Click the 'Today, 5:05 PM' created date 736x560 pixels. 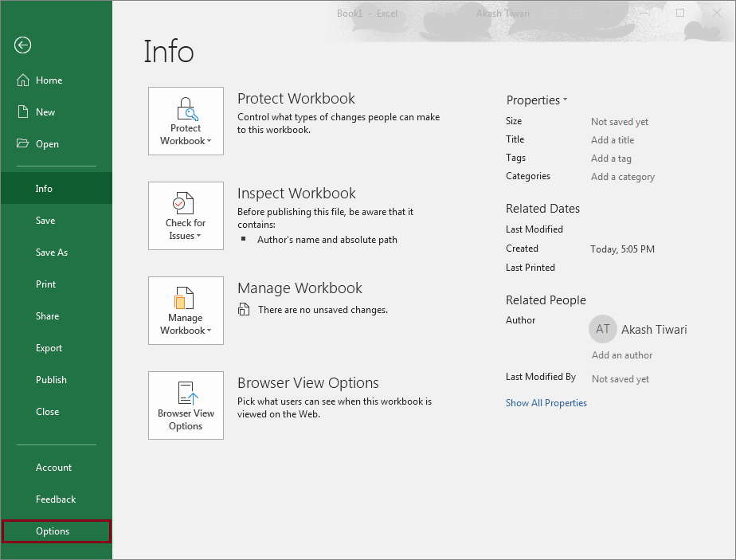(622, 249)
